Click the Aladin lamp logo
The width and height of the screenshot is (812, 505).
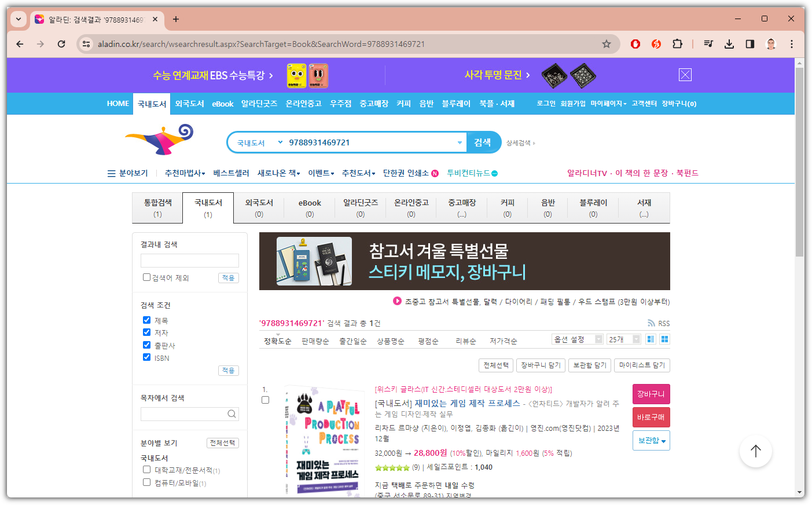point(160,139)
